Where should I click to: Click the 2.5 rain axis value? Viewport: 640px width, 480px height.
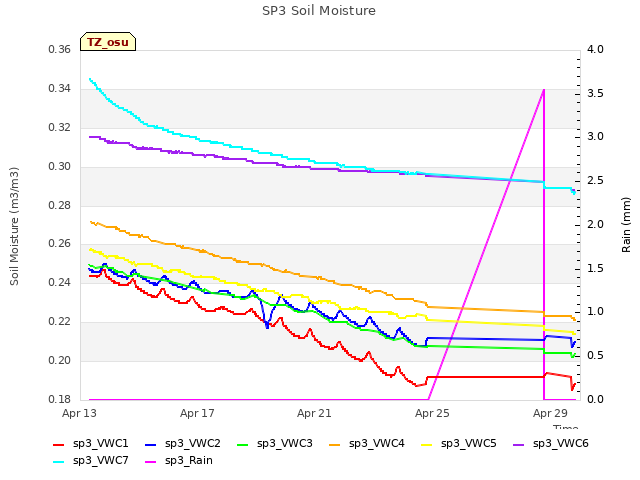[595, 181]
